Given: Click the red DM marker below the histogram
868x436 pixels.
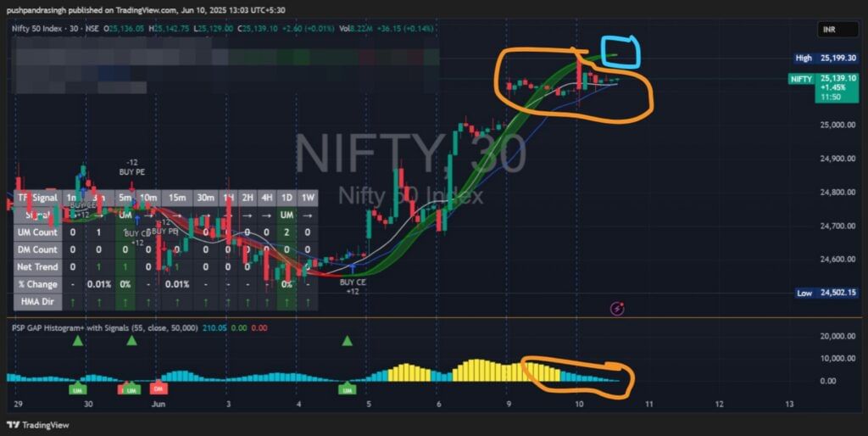Looking at the screenshot, I should point(159,388).
